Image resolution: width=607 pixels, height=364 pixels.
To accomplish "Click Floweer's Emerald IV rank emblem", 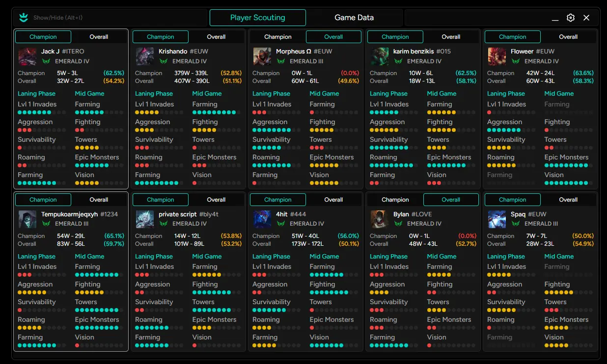I will [516, 61].
